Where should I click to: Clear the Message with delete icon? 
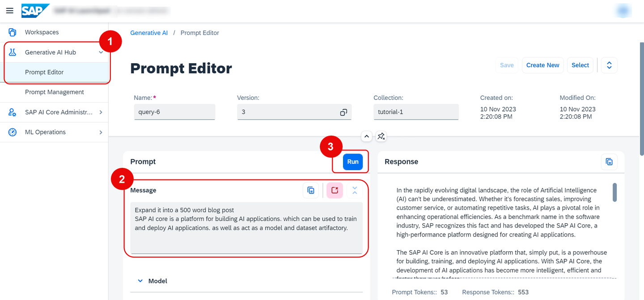[335, 190]
